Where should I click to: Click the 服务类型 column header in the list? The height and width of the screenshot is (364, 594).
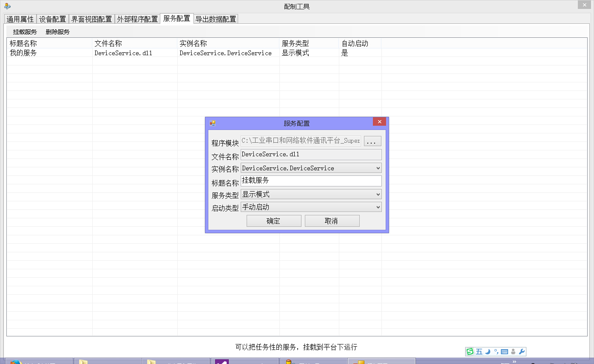click(x=309, y=43)
